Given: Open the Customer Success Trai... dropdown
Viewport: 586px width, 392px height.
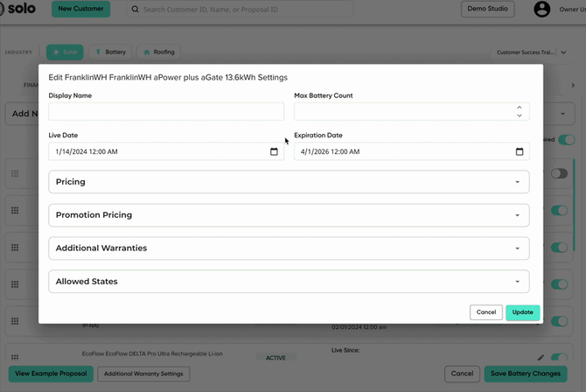Looking at the screenshot, I should pos(531,52).
